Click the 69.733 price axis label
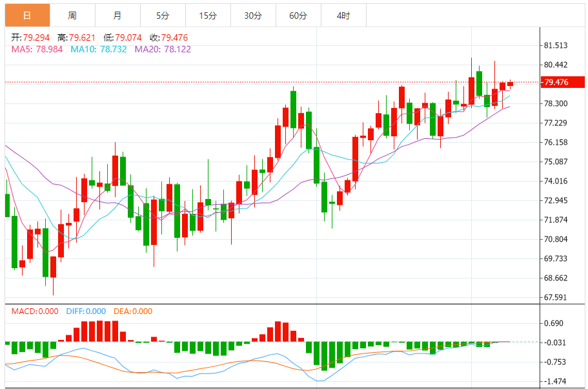The image size is (588, 389). pos(556,258)
